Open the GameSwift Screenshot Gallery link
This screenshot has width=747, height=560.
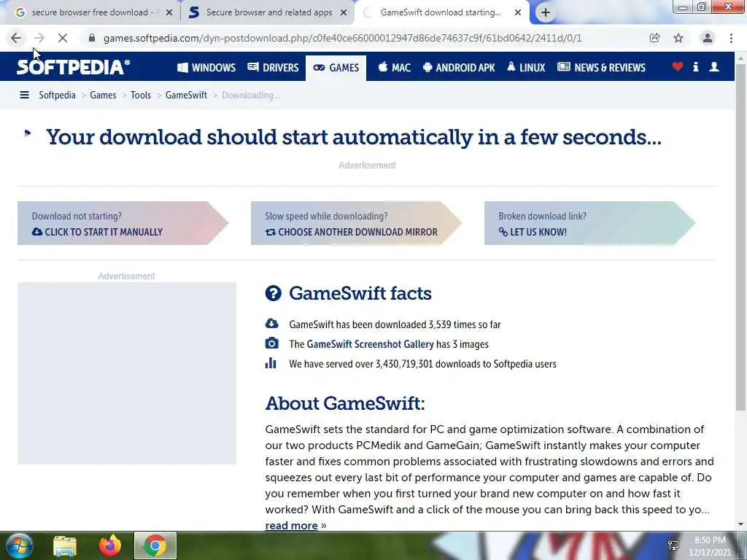(370, 344)
